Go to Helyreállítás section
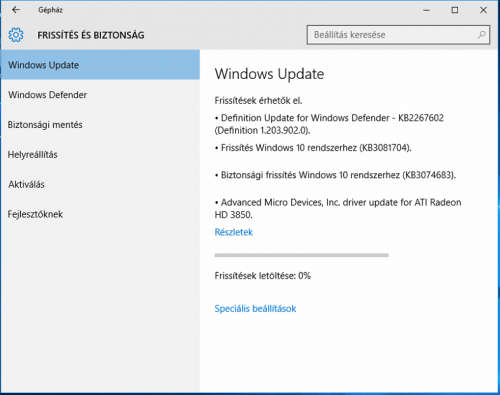The width and height of the screenshot is (500, 395). tap(100, 154)
